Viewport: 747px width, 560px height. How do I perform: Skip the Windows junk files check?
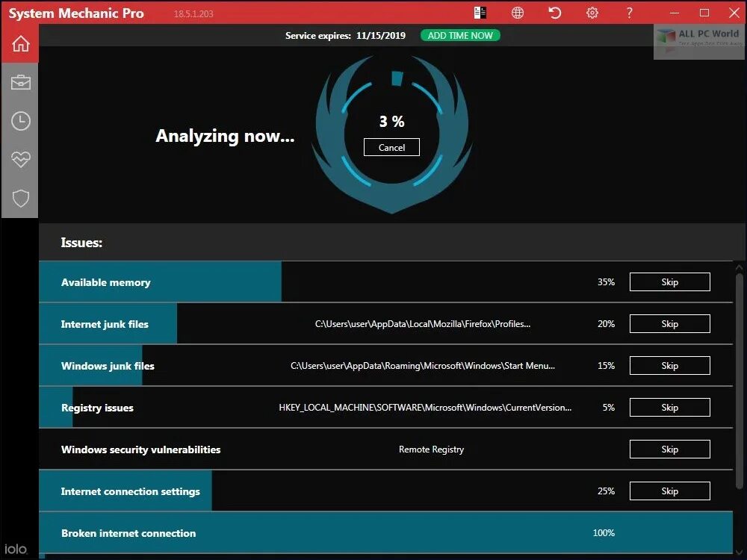670,366
